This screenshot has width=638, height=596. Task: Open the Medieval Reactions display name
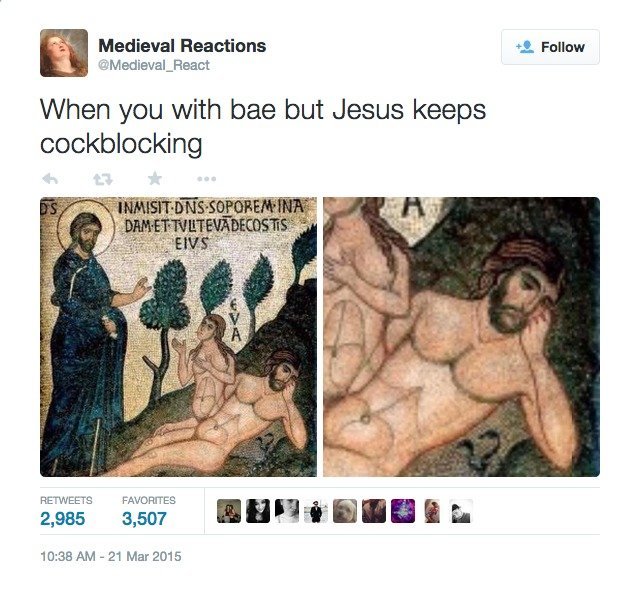pyautogui.click(x=182, y=46)
